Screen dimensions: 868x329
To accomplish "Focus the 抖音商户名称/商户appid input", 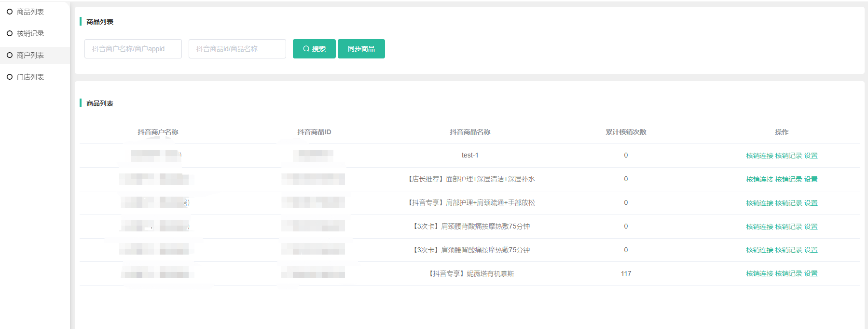I will coord(133,49).
